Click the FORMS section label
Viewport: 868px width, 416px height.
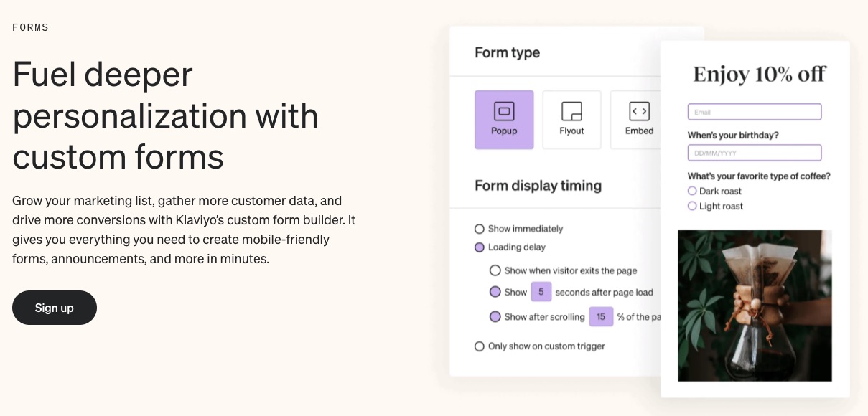pyautogui.click(x=31, y=27)
